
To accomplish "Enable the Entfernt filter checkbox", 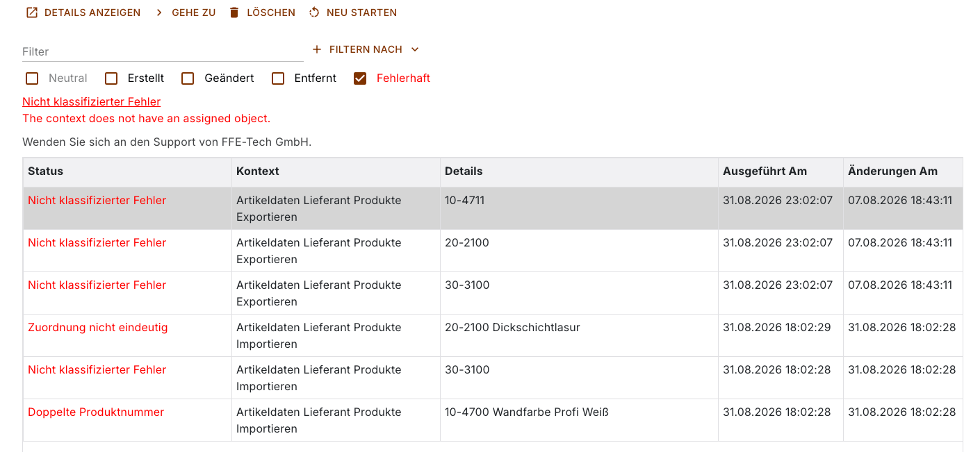I will (x=278, y=78).
